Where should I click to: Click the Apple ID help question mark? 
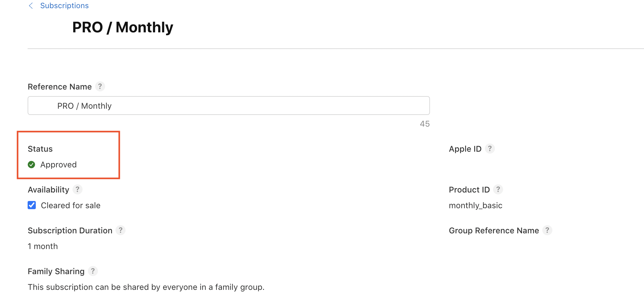[490, 149]
